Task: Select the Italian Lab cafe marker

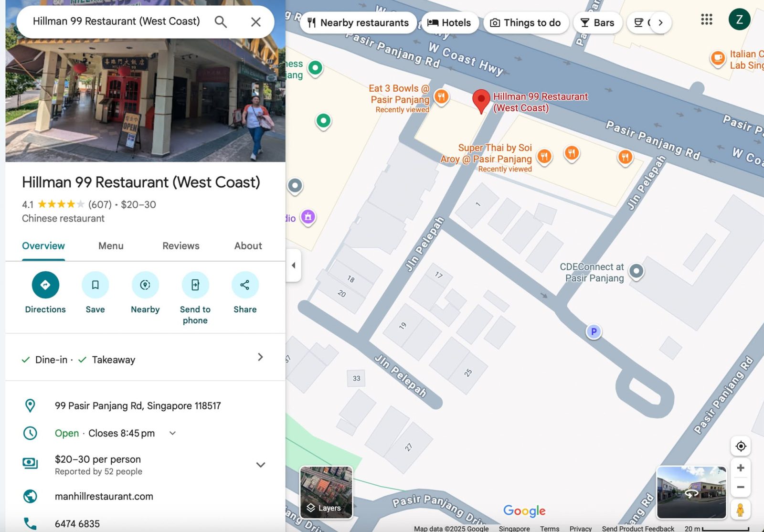Action: coord(717,59)
